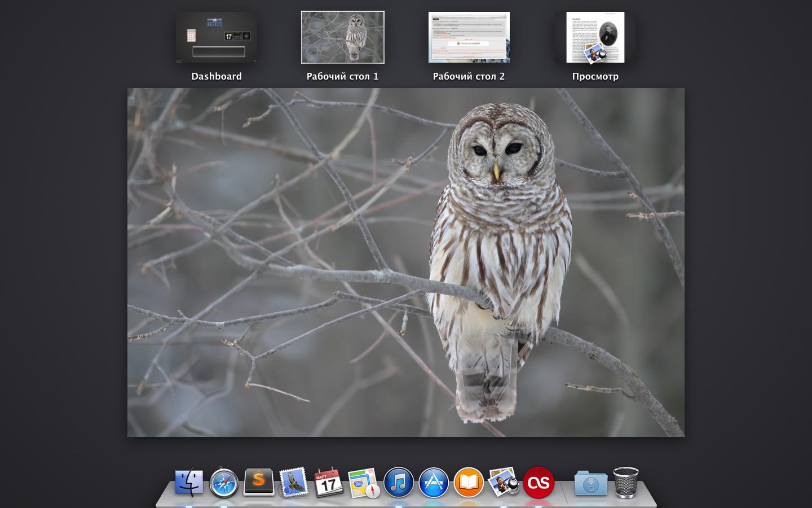Launch Safari from the Dock
Screen dimensions: 812x508
click(x=224, y=483)
